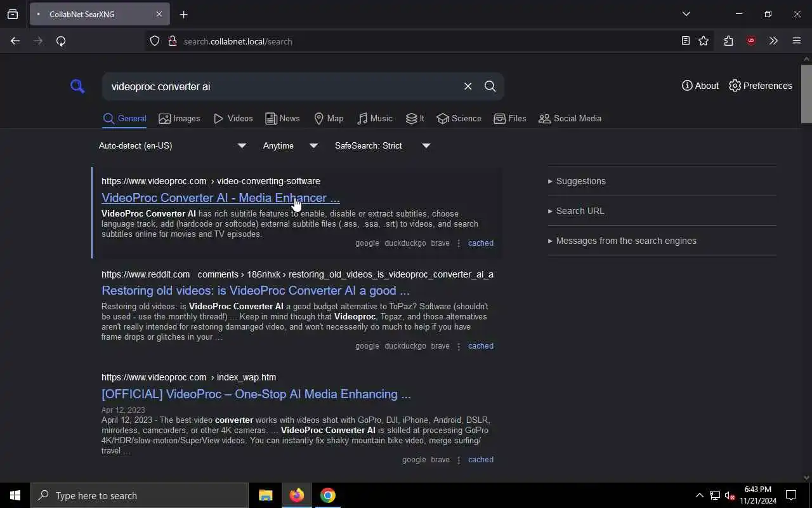Screen dimensions: 812x508
Task: Select the CollabNet SearXNG tab
Action: tap(100, 14)
